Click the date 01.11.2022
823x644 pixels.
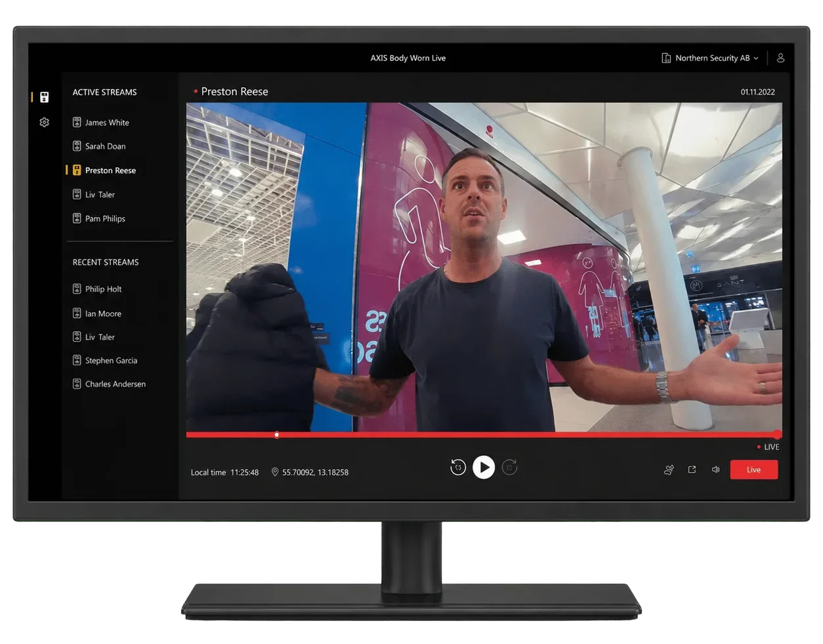click(758, 92)
